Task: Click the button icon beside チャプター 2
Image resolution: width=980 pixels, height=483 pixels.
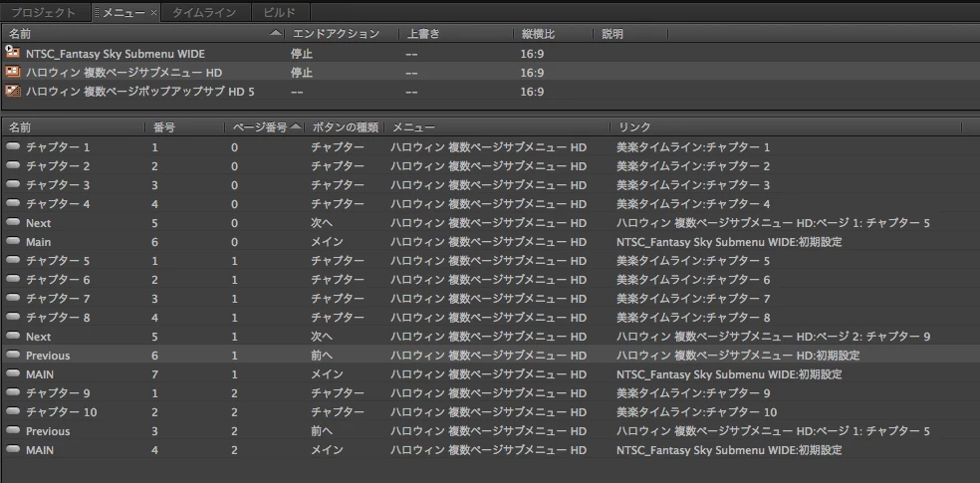Action: (13, 165)
